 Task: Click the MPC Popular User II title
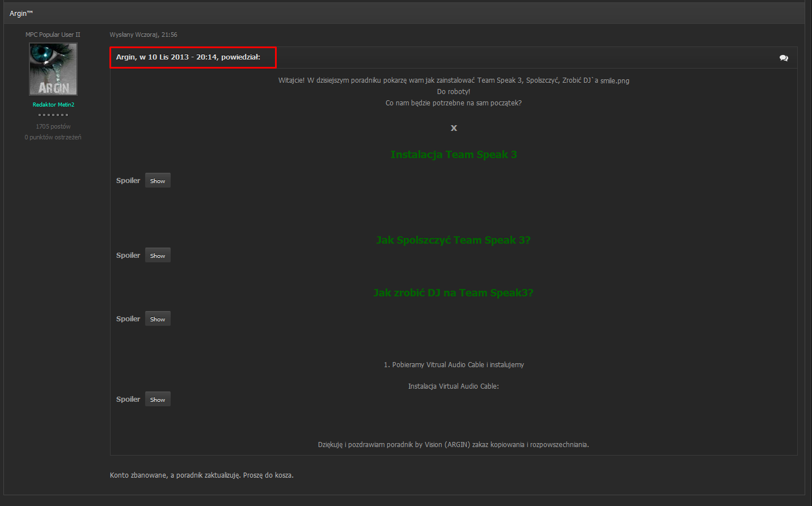point(53,35)
